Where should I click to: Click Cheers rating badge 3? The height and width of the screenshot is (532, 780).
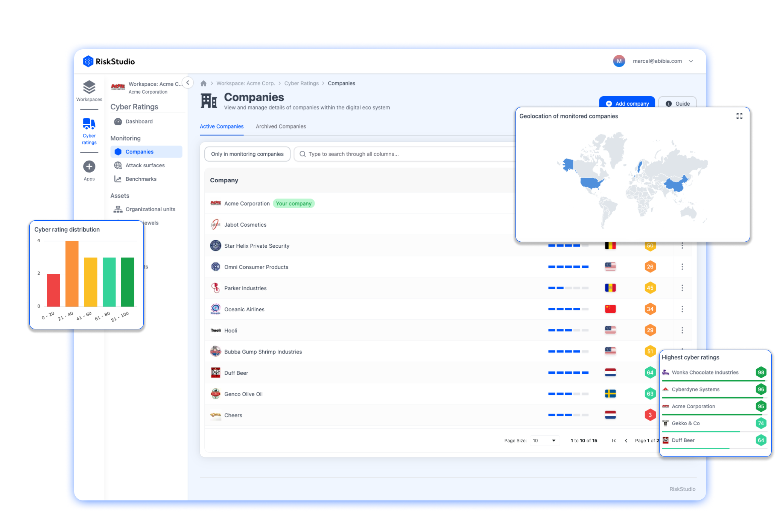[650, 415]
